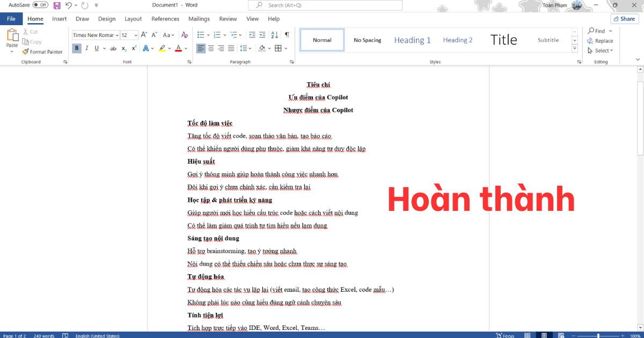Viewport: 644px width, 338px height.
Task: Apply the Title style
Action: point(503,40)
